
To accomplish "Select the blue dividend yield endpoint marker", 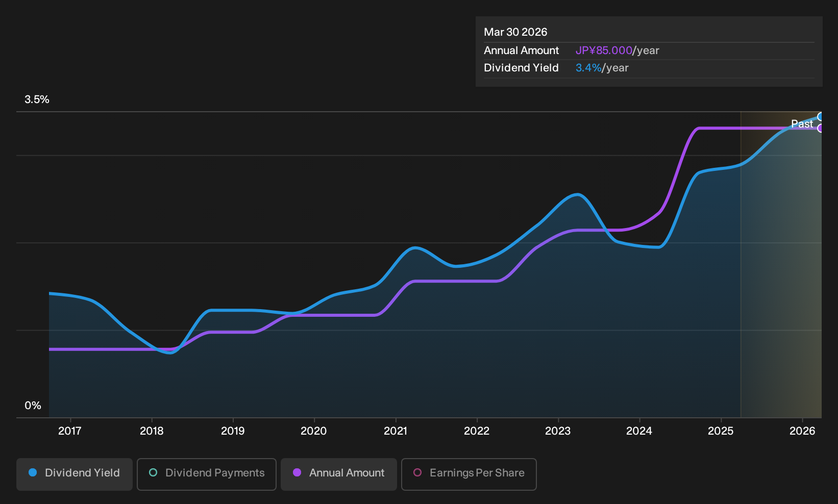I will pyautogui.click(x=821, y=117).
